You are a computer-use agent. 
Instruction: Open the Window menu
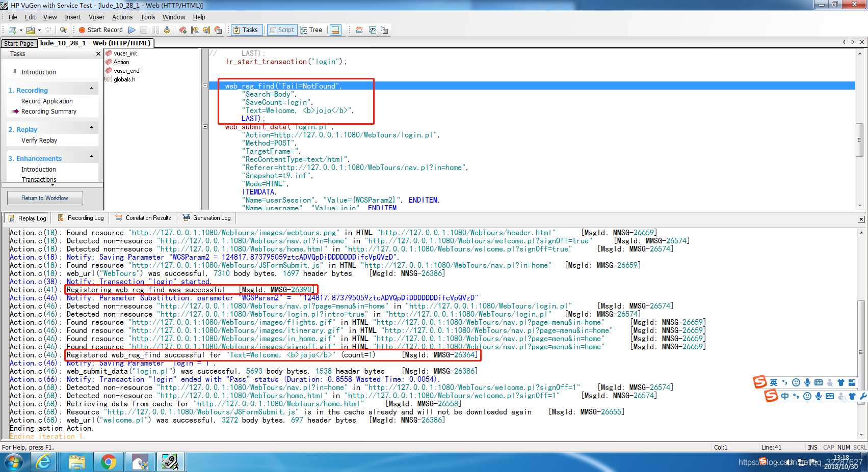coord(174,17)
